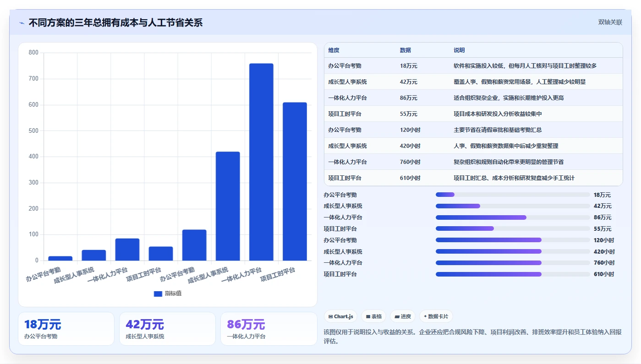
Task: Click the progress bar for 420小时
Action: click(513, 251)
